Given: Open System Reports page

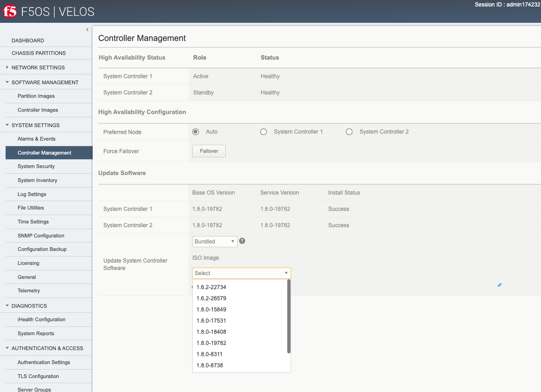Looking at the screenshot, I should click(x=36, y=334).
